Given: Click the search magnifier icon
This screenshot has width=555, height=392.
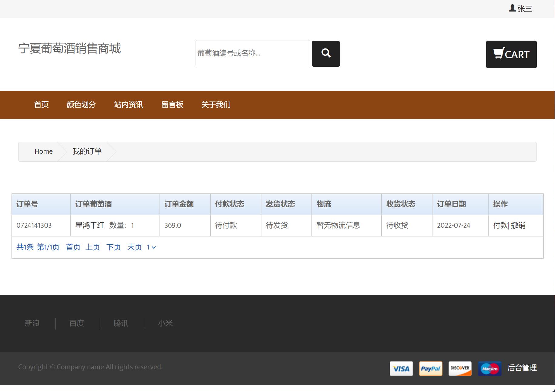Looking at the screenshot, I should (x=326, y=53).
